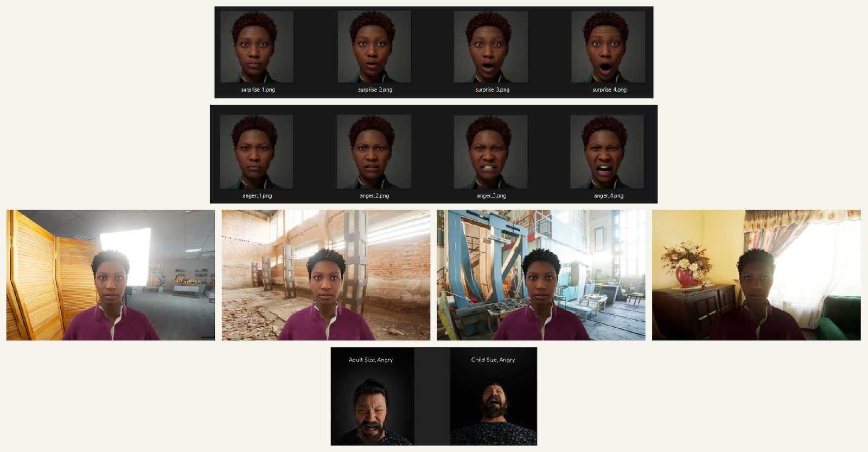Click the Adult Size, Angry label
This screenshot has width=868, height=452.
point(371,360)
